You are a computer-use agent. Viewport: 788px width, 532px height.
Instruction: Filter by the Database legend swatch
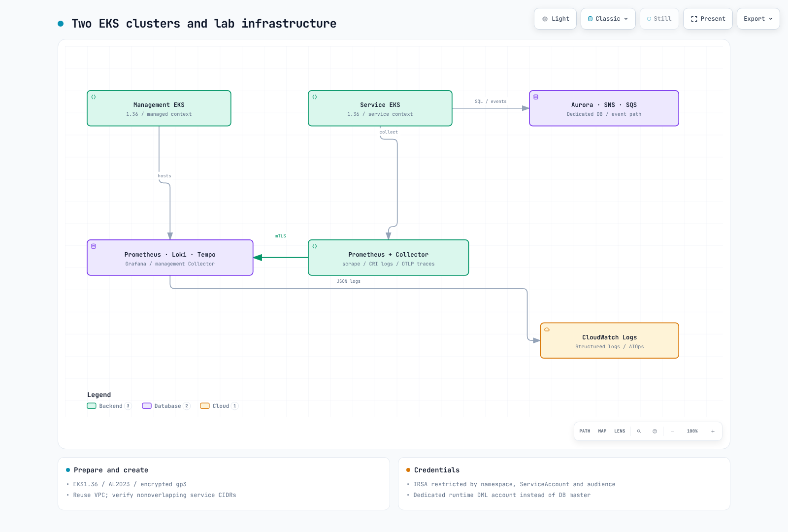[147, 406]
